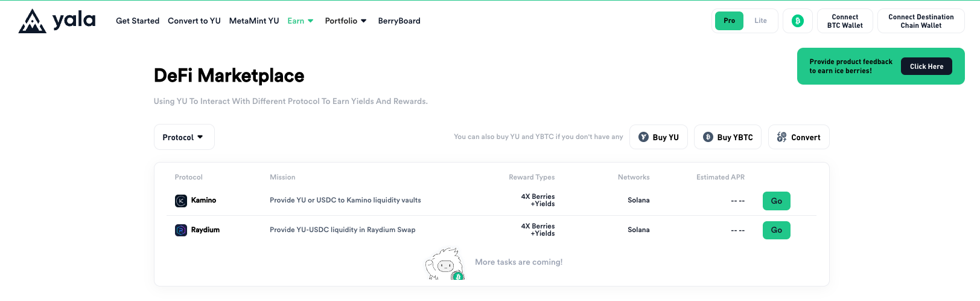Connect BTC Wallet

coord(845,21)
